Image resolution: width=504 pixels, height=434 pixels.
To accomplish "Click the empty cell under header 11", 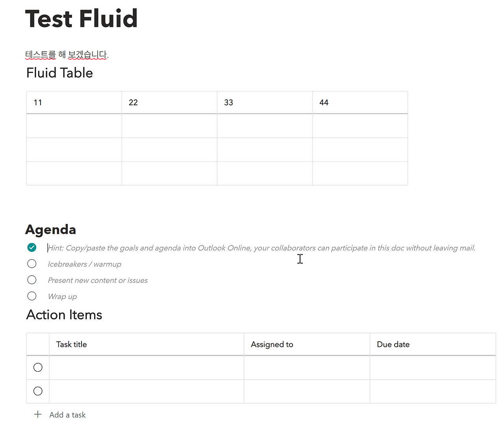I will click(x=74, y=126).
